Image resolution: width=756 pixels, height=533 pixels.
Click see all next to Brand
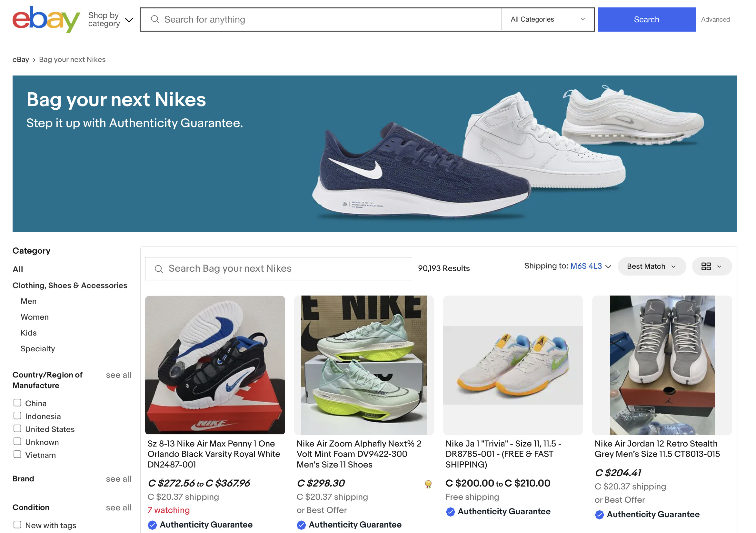click(x=119, y=479)
